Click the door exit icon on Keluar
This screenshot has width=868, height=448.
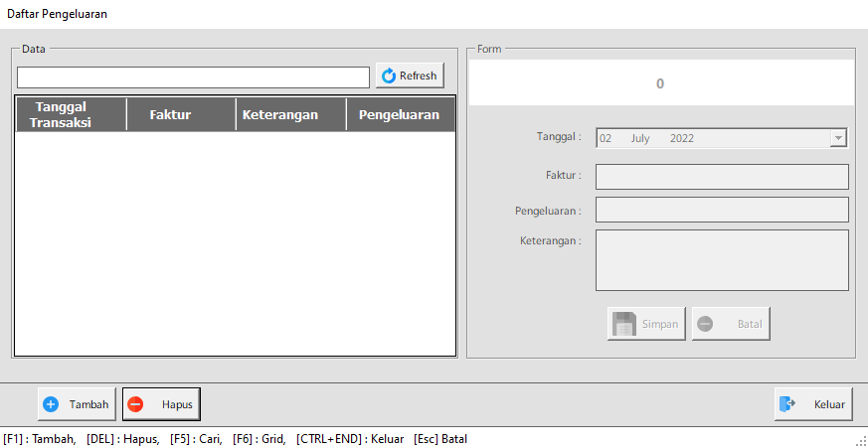pos(787,404)
